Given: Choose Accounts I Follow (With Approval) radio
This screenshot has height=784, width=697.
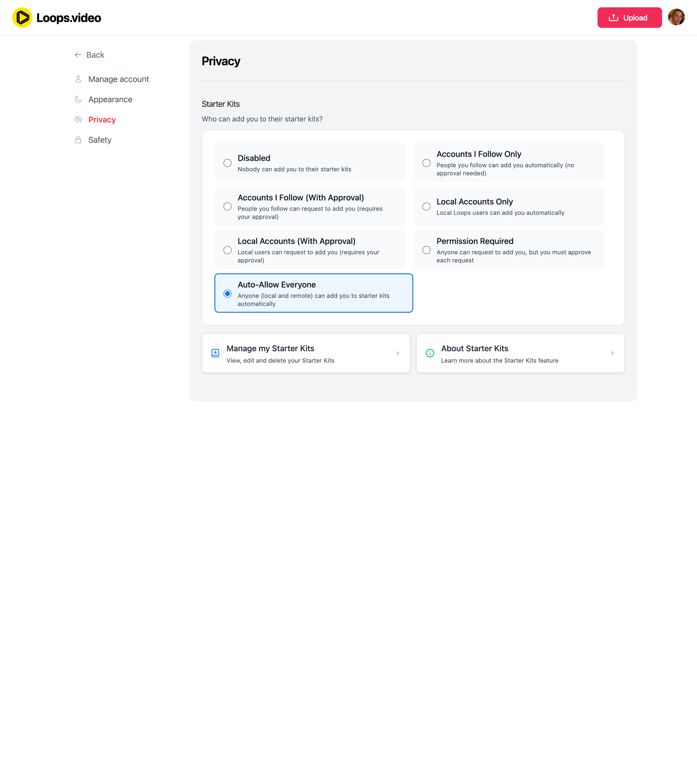Looking at the screenshot, I should (227, 207).
